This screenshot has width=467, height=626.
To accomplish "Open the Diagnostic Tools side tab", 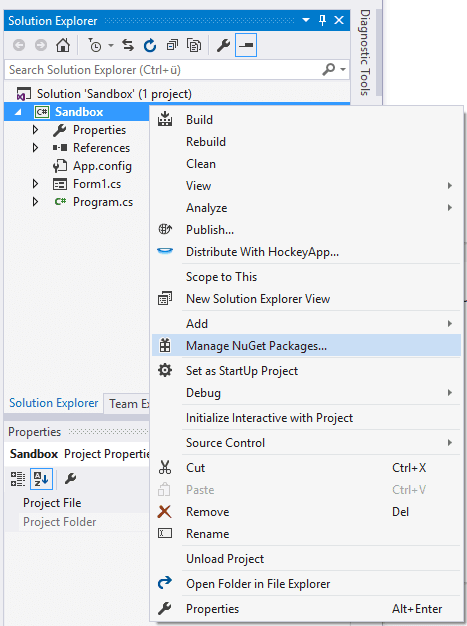I will 365,53.
